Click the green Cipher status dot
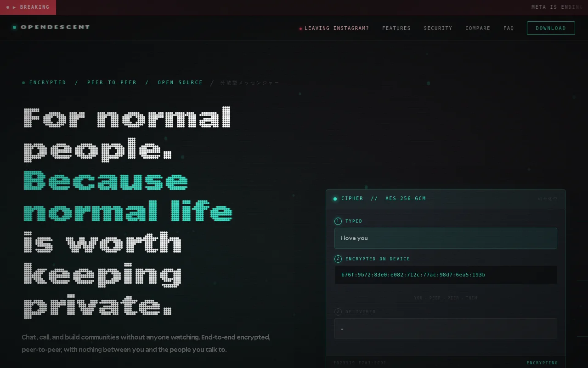The image size is (588, 368). [335, 199]
